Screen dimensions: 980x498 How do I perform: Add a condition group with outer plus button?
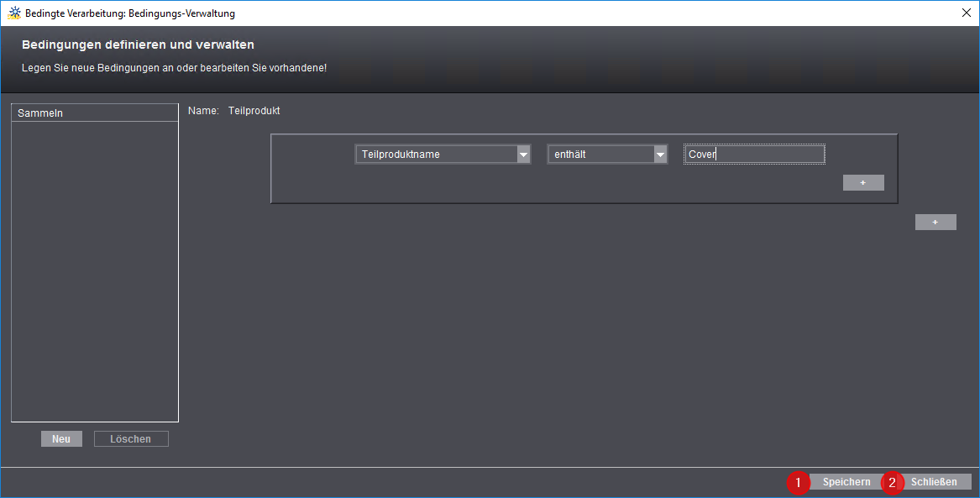click(x=935, y=223)
